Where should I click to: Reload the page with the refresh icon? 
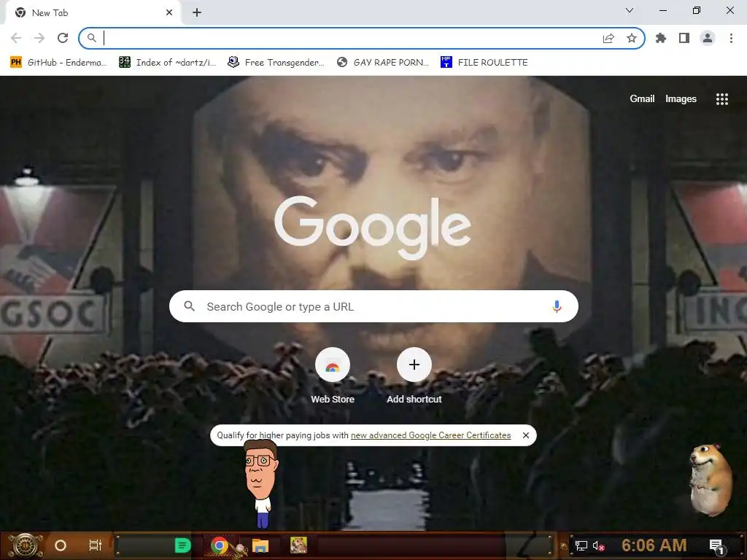click(x=63, y=38)
